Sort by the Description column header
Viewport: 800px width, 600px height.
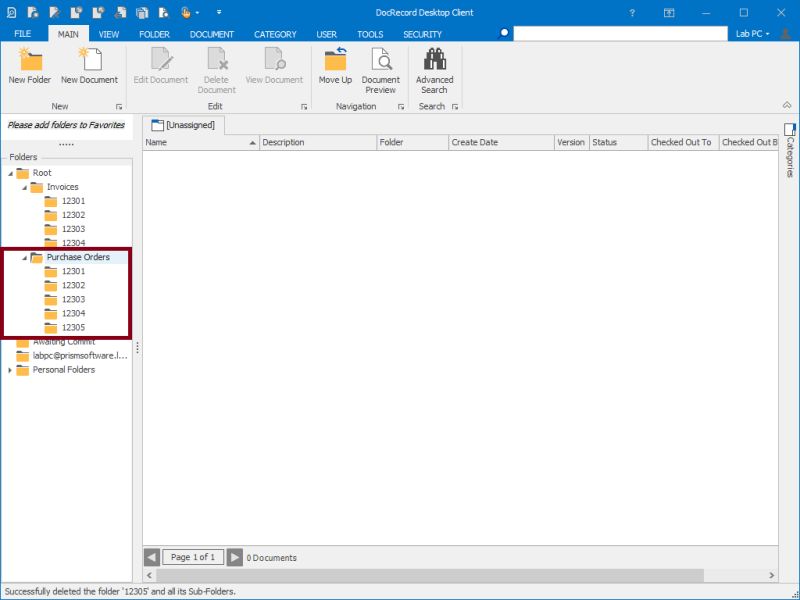(318, 142)
